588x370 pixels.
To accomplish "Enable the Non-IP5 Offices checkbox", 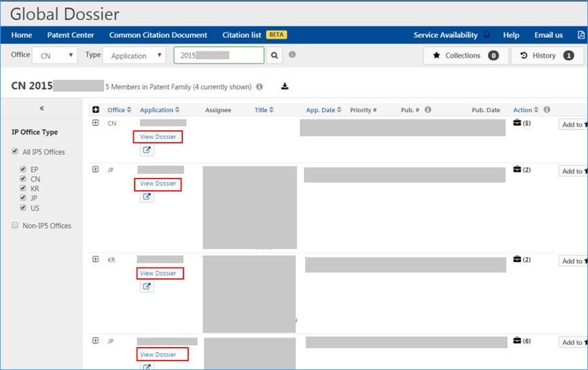I will point(16,225).
